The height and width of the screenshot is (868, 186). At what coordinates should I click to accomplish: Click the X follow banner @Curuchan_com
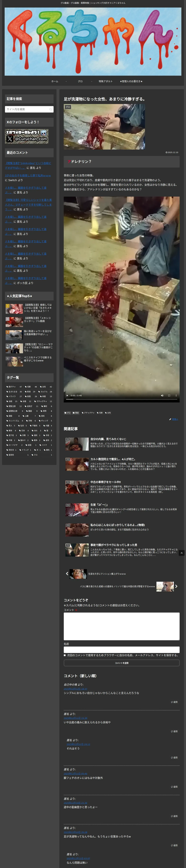27,136
